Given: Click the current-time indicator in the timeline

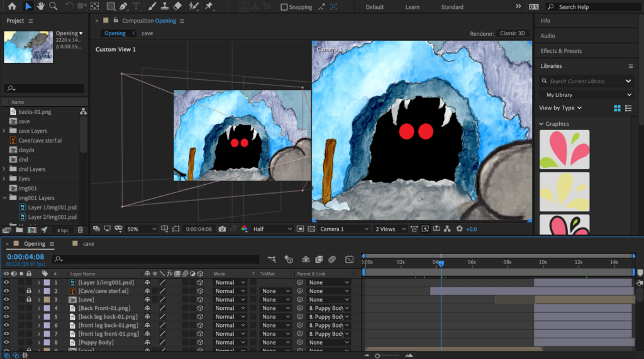Looking at the screenshot, I should (441, 263).
